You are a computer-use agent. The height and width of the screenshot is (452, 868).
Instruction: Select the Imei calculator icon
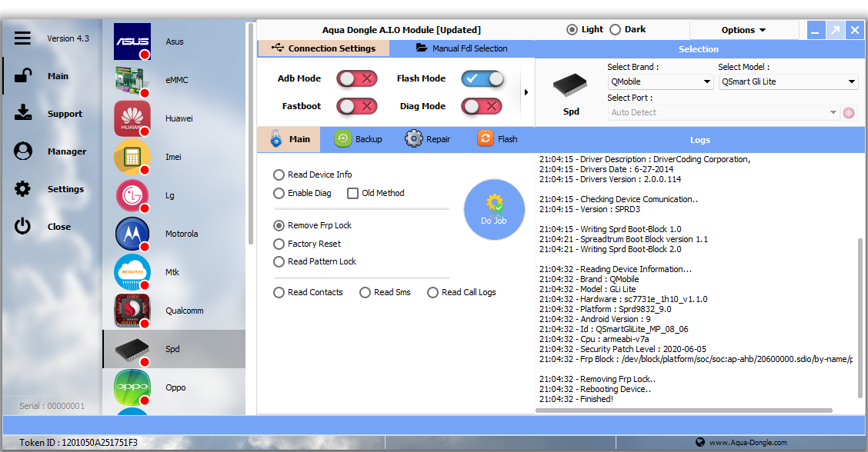[x=132, y=157]
